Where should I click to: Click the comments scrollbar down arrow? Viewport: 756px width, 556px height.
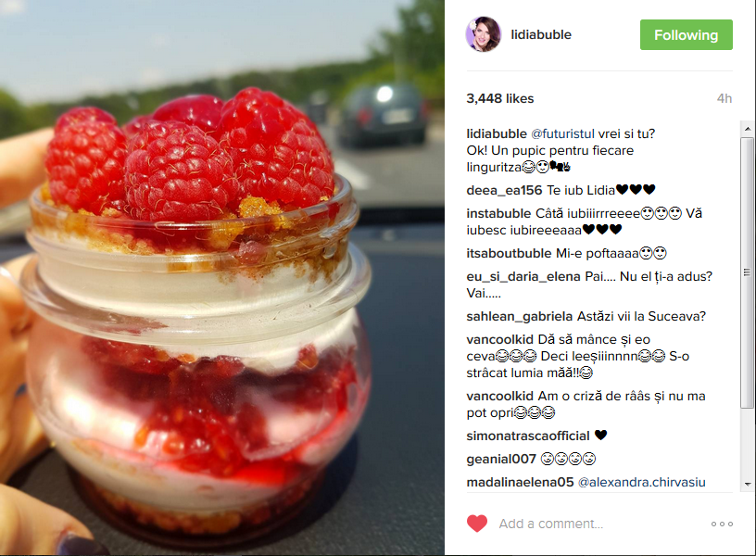coord(748,484)
